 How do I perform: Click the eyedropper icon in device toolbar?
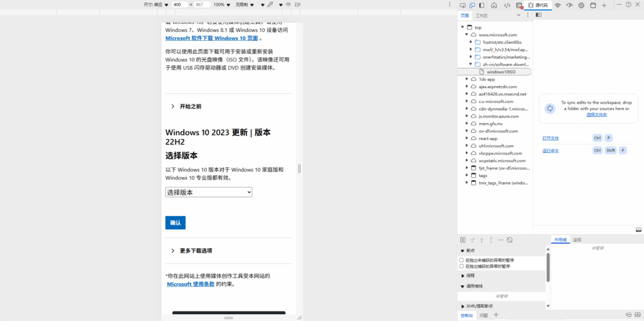coord(270,4)
